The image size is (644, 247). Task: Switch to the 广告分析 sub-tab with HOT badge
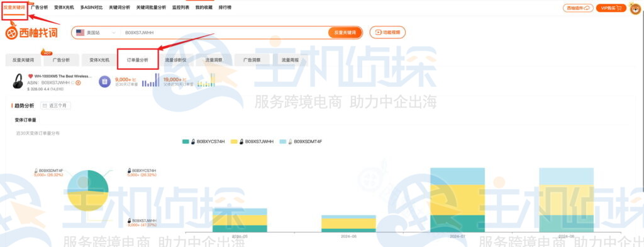point(61,60)
